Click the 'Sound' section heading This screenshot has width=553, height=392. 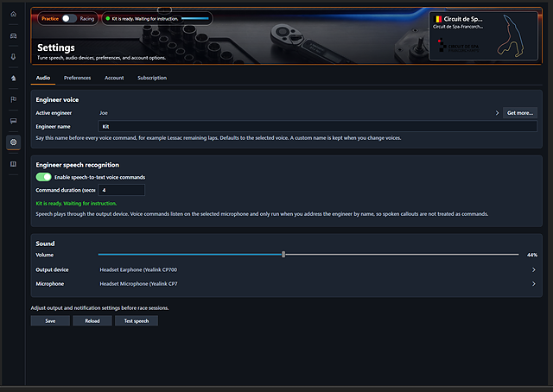pos(45,243)
